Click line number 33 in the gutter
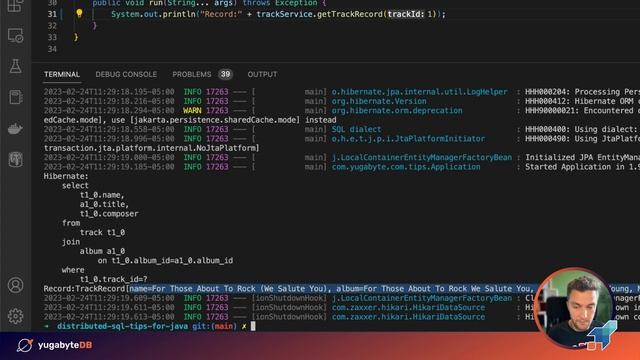640x360 pixels. pyautogui.click(x=52, y=38)
